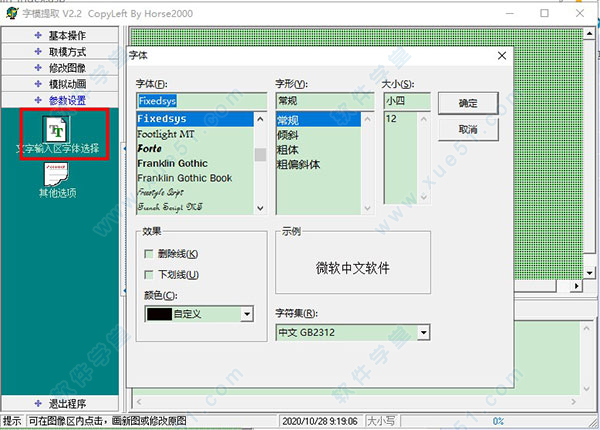This screenshot has height=430, width=600.
Task: Click the 字体 name input field
Action: coord(200,101)
